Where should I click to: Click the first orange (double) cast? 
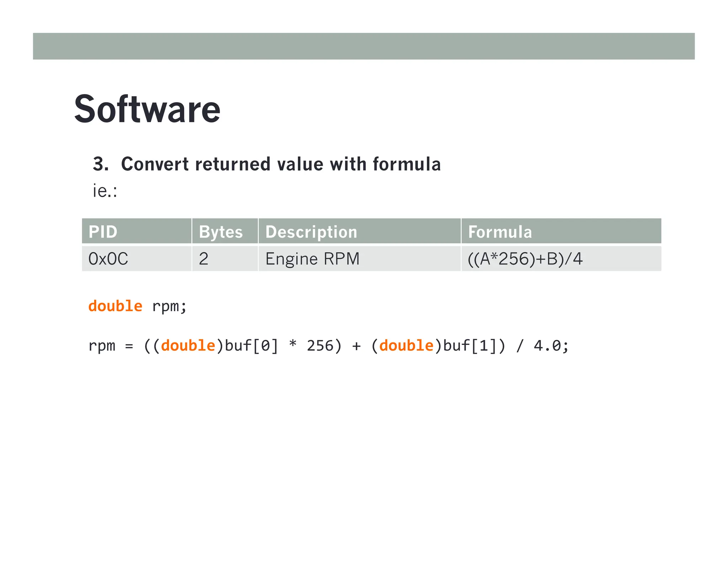click(x=188, y=346)
